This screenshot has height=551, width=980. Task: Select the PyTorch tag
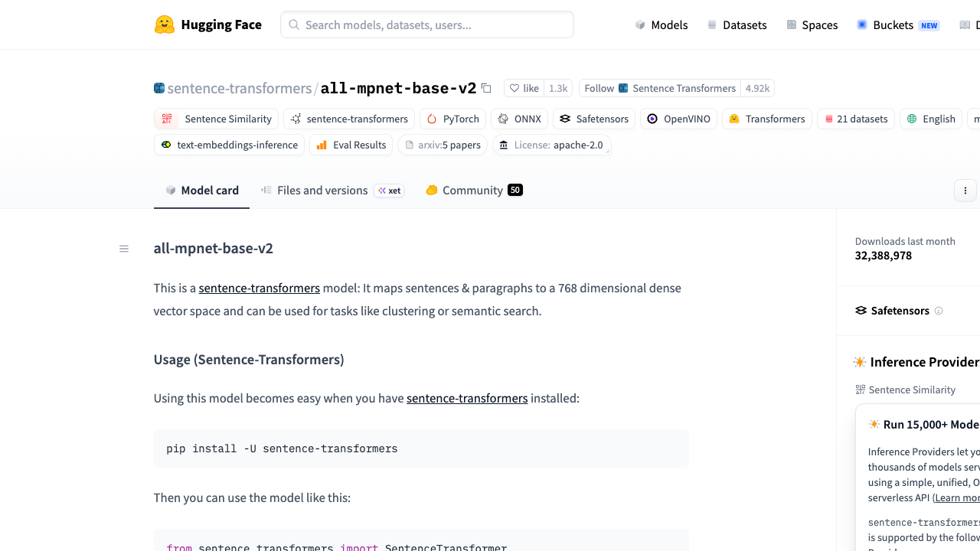[452, 119]
